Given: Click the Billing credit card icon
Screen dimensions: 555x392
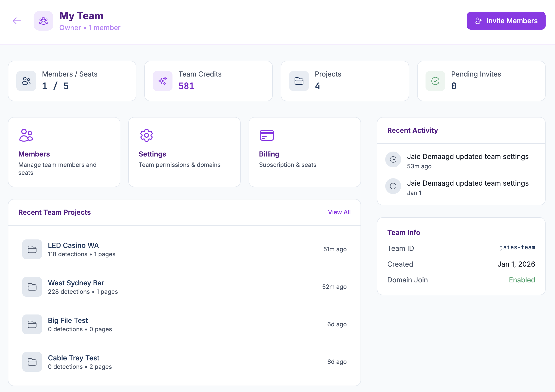Looking at the screenshot, I should coord(267,135).
